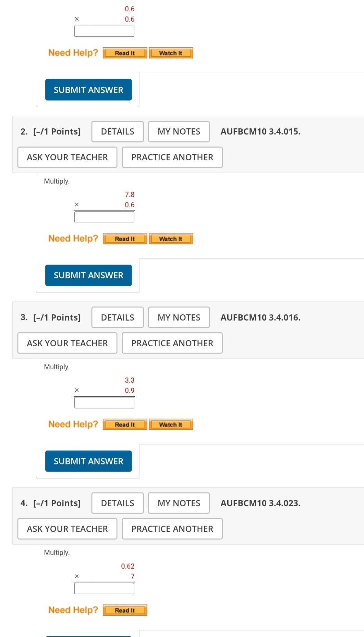Click answer box for 0.6 times 0.6
The height and width of the screenshot is (637, 364).
pos(104,31)
